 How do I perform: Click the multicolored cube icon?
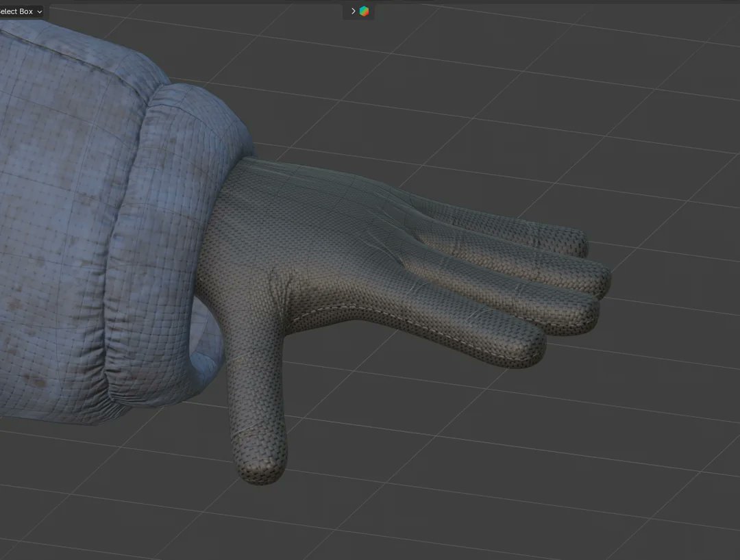click(364, 12)
